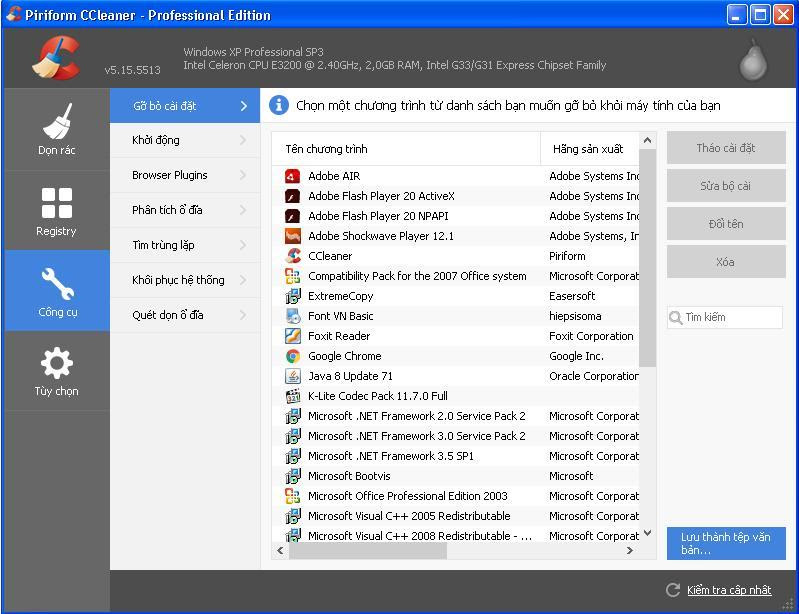Select Microsoft .NET Framework 3.5 SP1 row
799x614 pixels.
(x=456, y=456)
